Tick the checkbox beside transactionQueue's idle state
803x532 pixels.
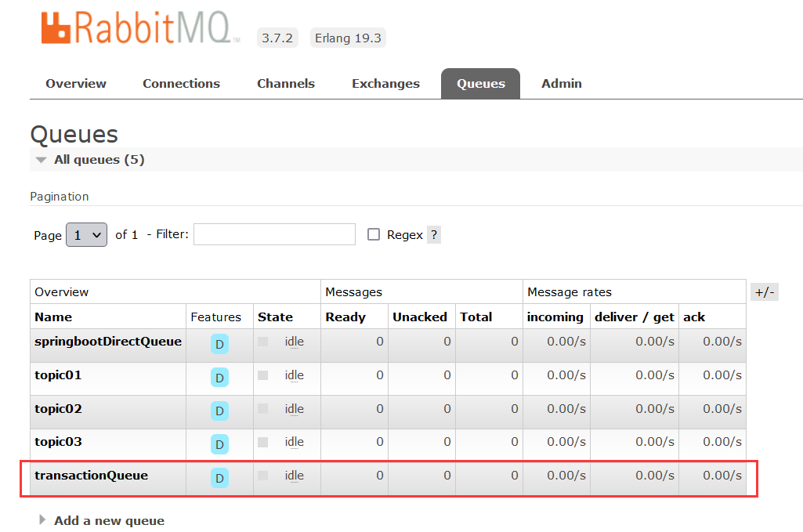tap(264, 474)
